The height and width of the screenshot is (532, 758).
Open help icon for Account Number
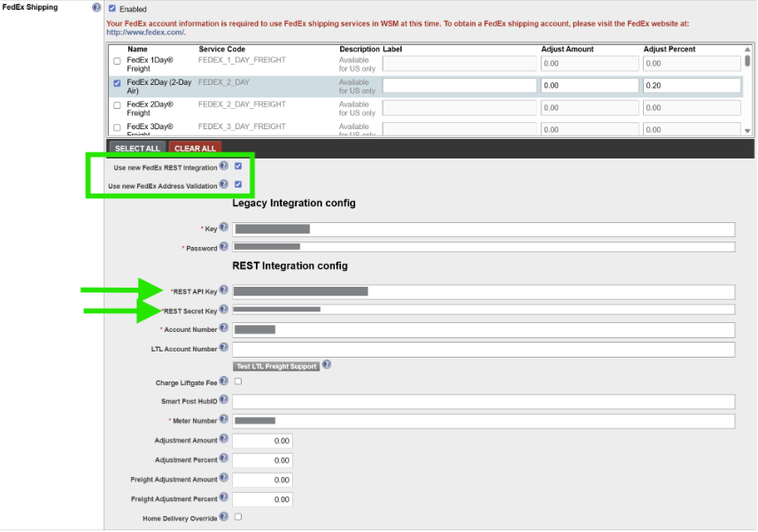point(223,328)
